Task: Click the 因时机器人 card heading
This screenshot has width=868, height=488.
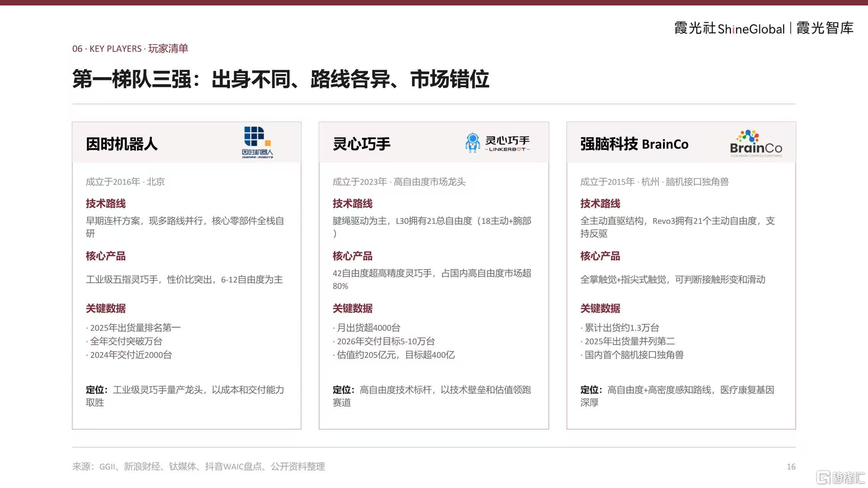Action: [122, 144]
